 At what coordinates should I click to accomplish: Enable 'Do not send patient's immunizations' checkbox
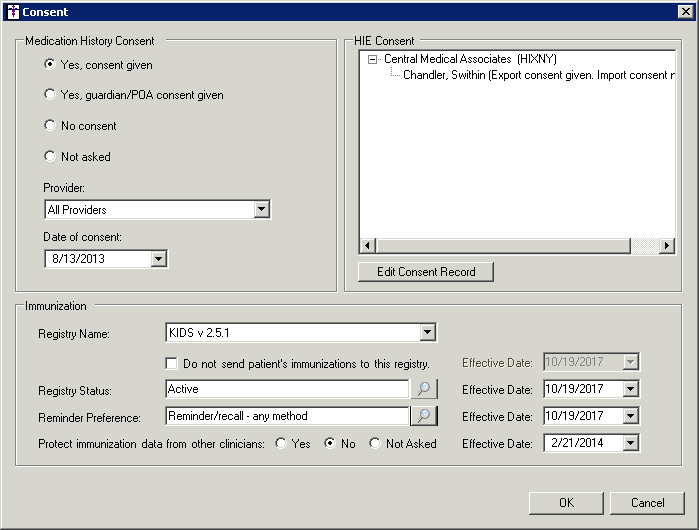[172, 363]
